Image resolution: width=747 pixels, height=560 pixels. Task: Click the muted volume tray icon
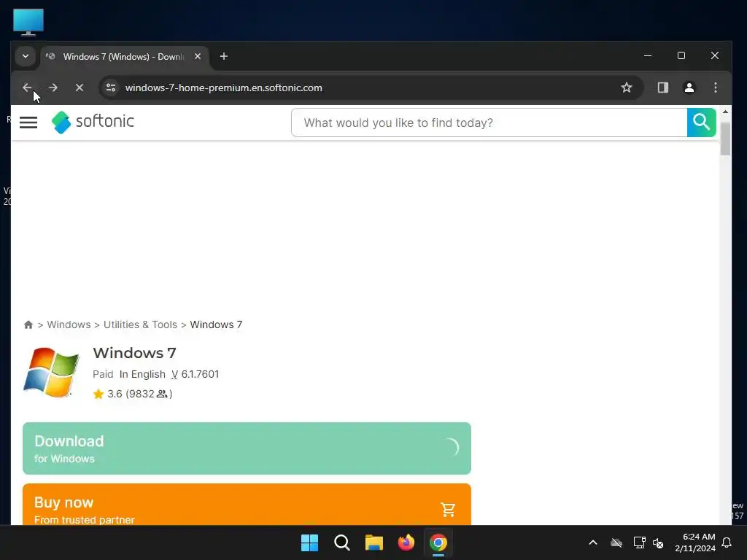(659, 542)
